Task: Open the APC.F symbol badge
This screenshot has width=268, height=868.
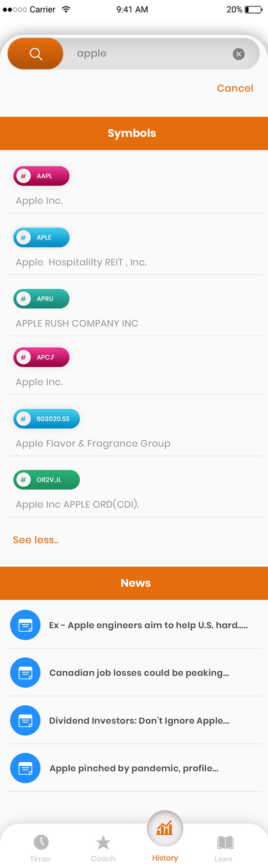Action: [x=41, y=357]
